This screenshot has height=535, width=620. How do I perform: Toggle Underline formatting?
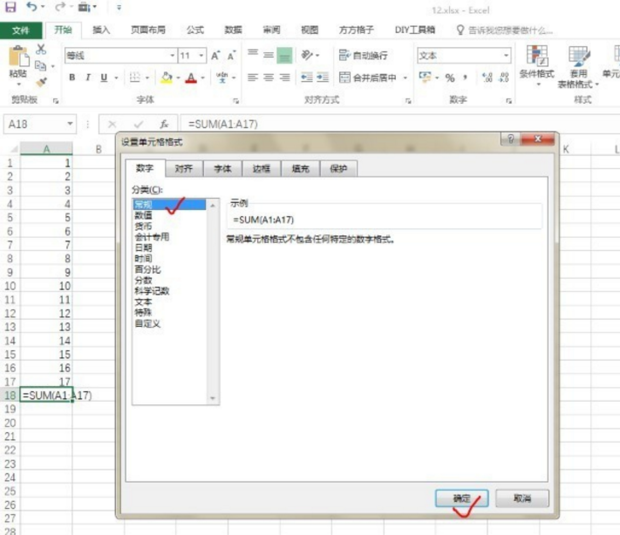[x=104, y=78]
